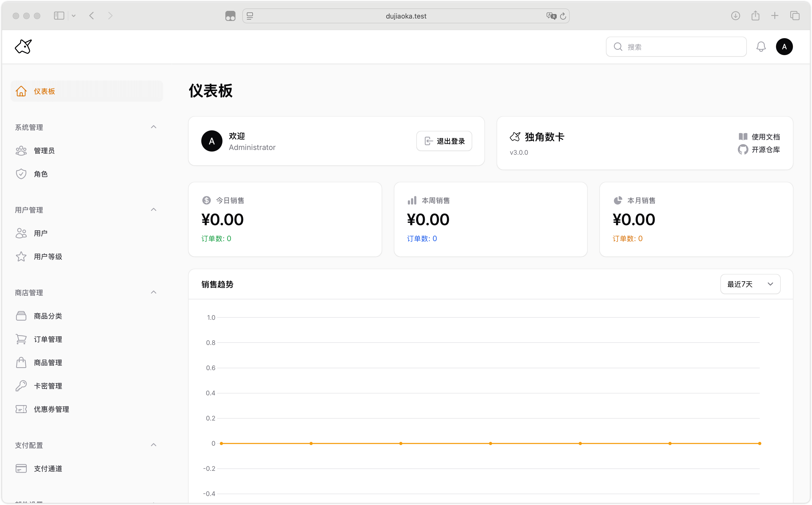Click the dollar icon on 今日销售 card
812x505 pixels.
(206, 200)
